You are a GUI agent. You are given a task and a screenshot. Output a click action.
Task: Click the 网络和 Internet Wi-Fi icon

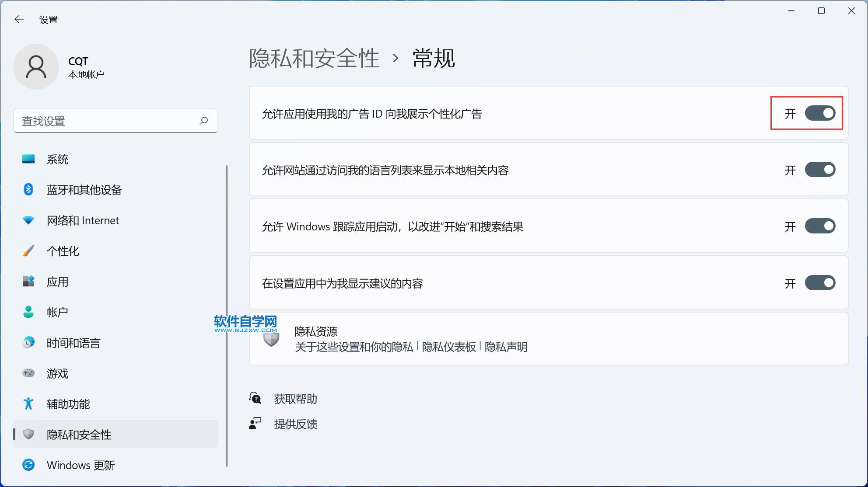(x=28, y=220)
